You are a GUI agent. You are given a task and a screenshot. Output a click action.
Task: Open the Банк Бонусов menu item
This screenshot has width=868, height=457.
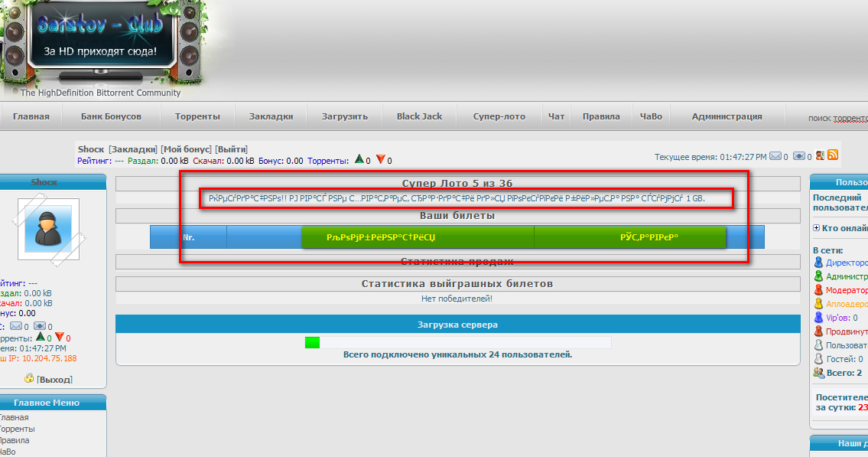(x=111, y=116)
